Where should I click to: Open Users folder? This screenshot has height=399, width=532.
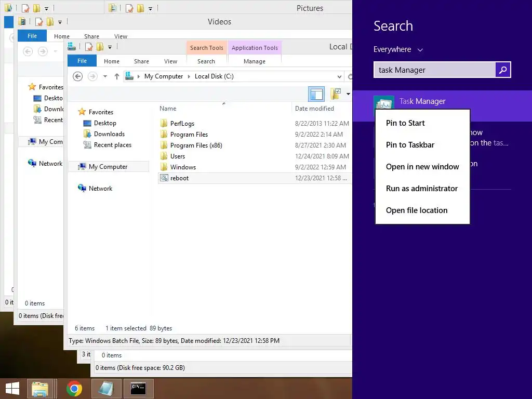178,156
